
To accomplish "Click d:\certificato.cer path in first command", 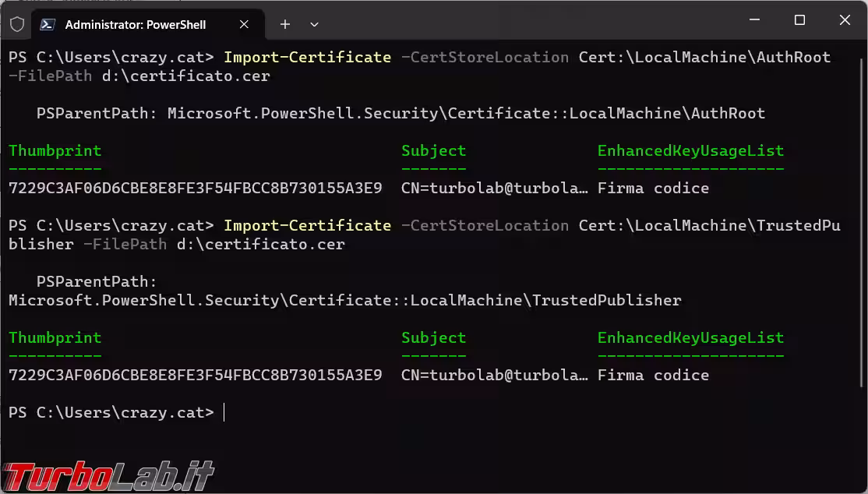I will pyautogui.click(x=185, y=76).
